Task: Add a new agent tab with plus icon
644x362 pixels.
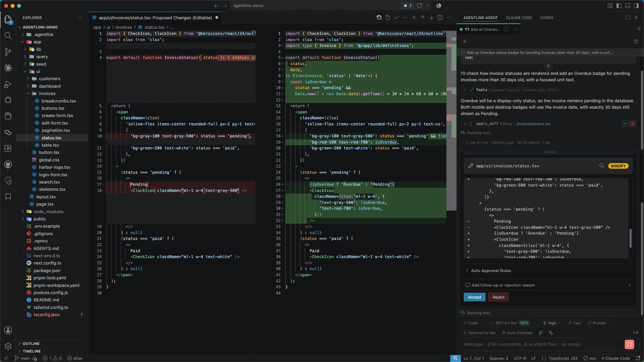Action: (639, 29)
